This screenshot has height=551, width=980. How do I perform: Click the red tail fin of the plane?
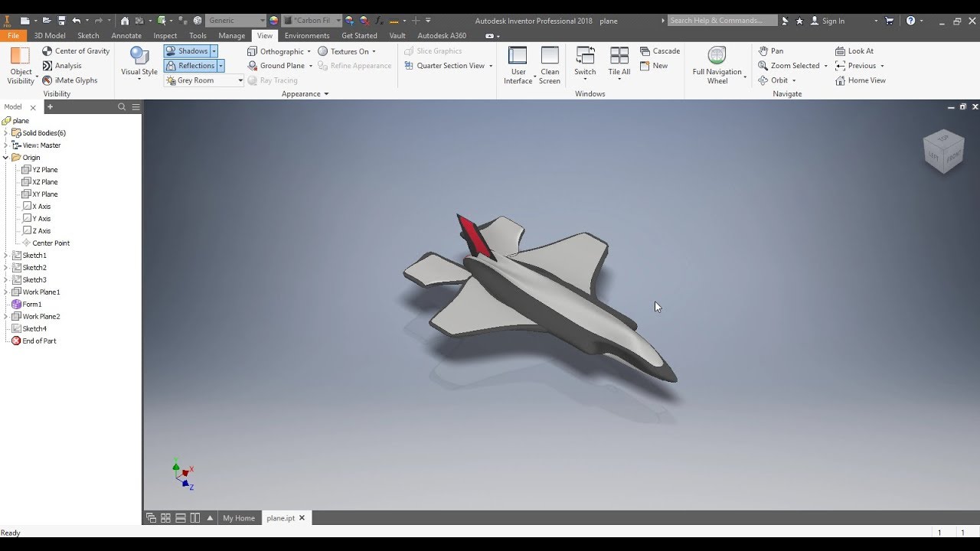[x=475, y=236]
